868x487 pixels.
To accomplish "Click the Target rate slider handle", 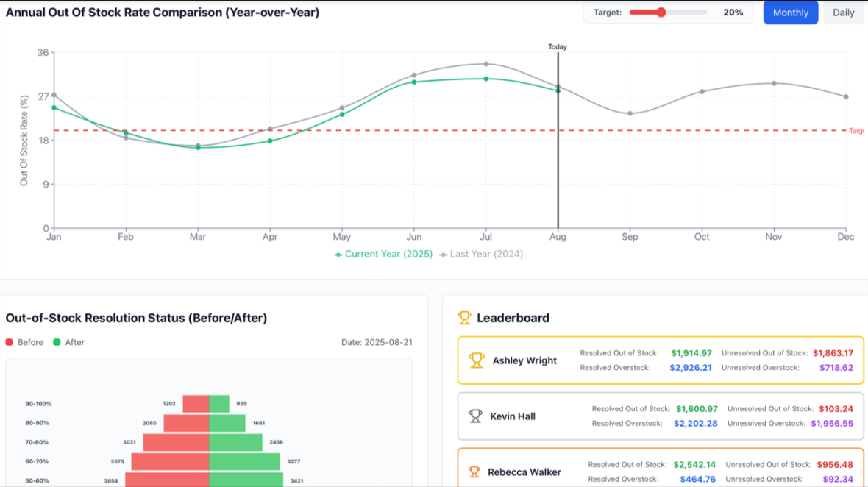I will click(661, 13).
